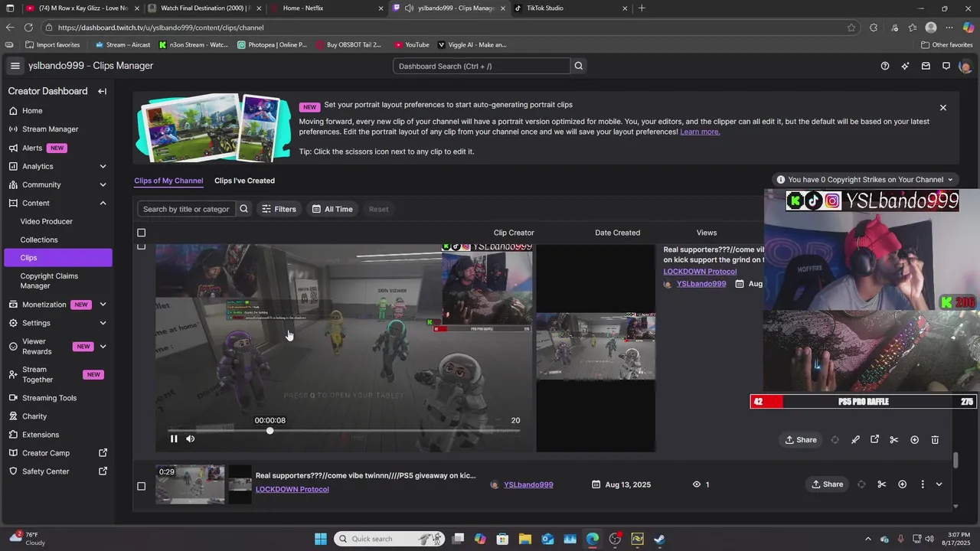Image resolution: width=980 pixels, height=551 pixels.
Task: Select the Clips of My Channel tab
Action: (168, 181)
